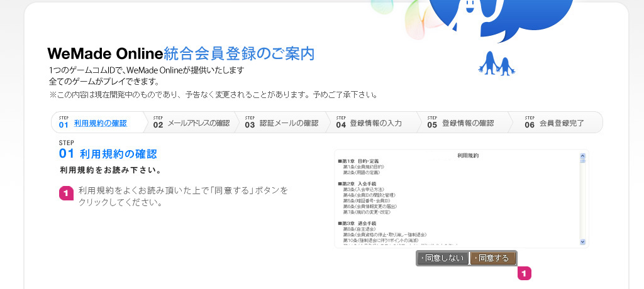Click the 1つのゲームコムID description line
This screenshot has width=644, height=289.
click(147, 70)
